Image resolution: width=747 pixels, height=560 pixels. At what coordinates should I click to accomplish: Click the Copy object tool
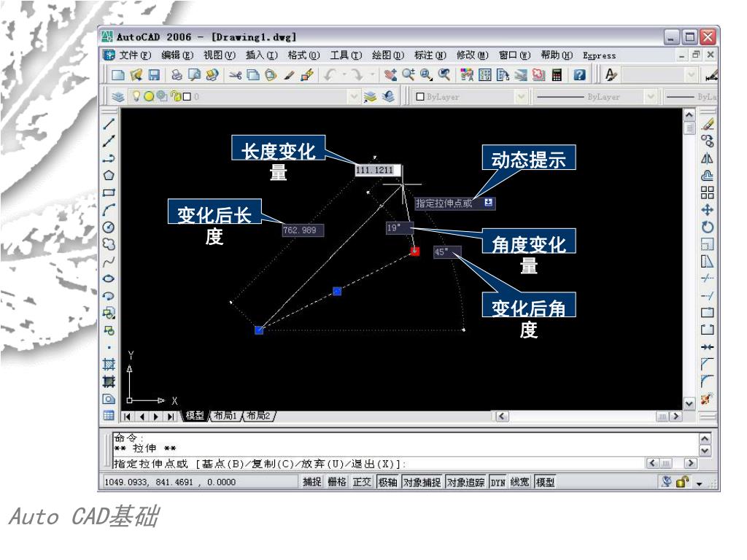click(x=708, y=141)
